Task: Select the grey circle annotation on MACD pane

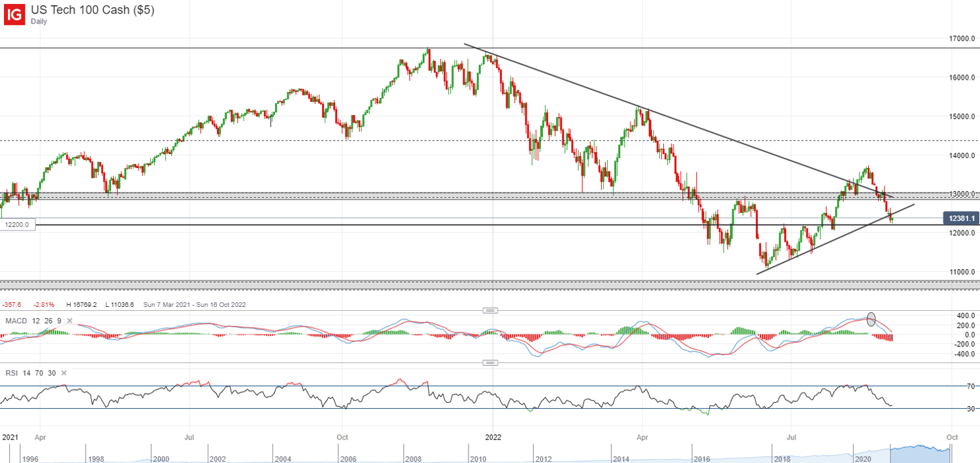Action: coord(870,319)
